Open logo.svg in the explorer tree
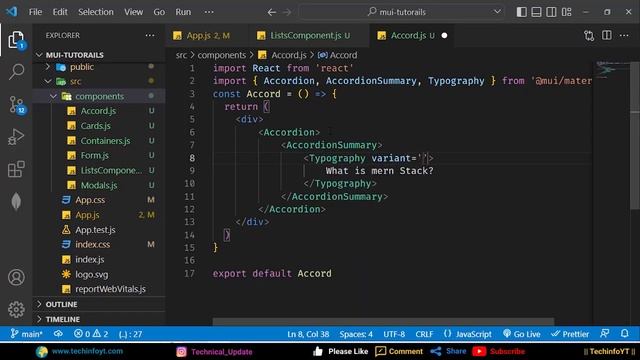640x360 pixels. (91, 274)
